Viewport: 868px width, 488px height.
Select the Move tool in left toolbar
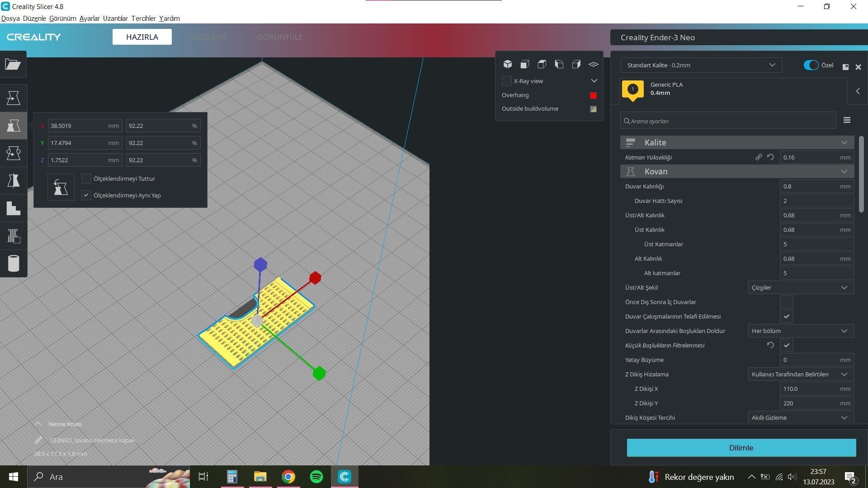pos(13,98)
